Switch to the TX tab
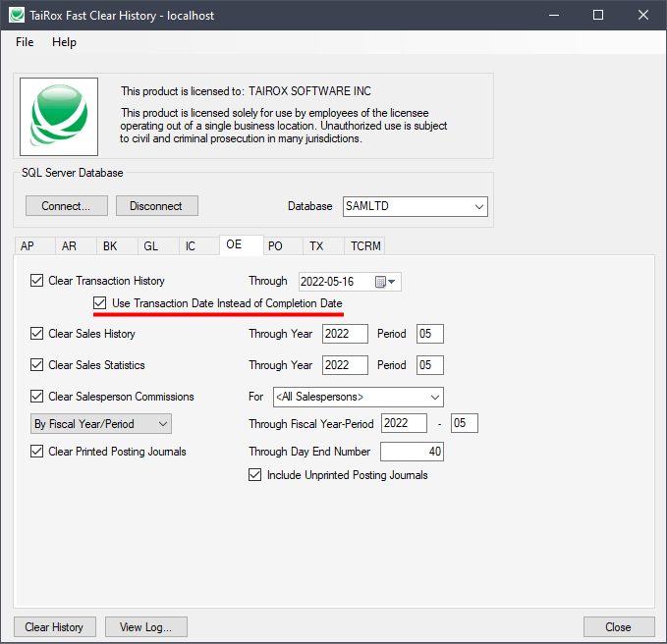 323,245
